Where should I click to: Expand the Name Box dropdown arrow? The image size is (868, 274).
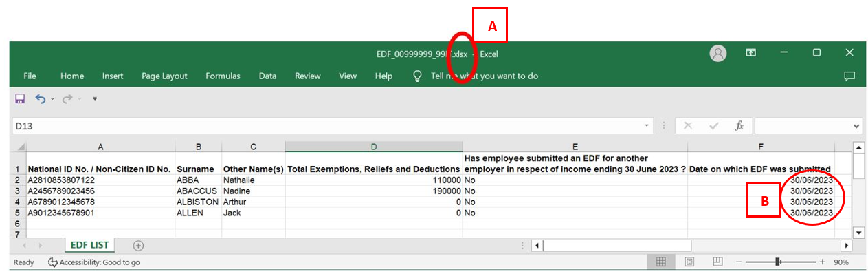(x=647, y=127)
